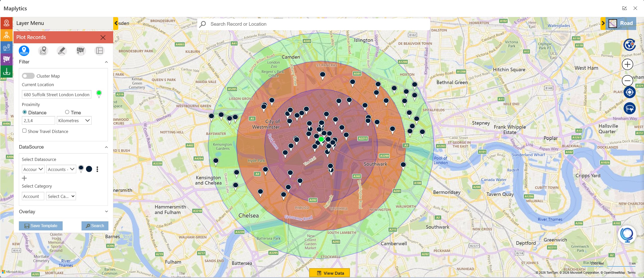Open the Plot Records tool in the sidebar
Viewport: 644px width, 278px height.
point(7,23)
